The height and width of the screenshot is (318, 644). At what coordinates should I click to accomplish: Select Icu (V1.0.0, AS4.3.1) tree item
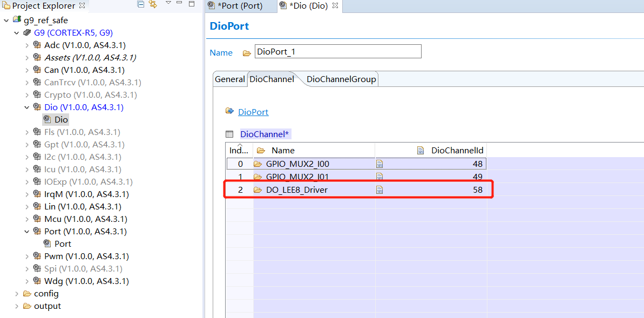(83, 170)
